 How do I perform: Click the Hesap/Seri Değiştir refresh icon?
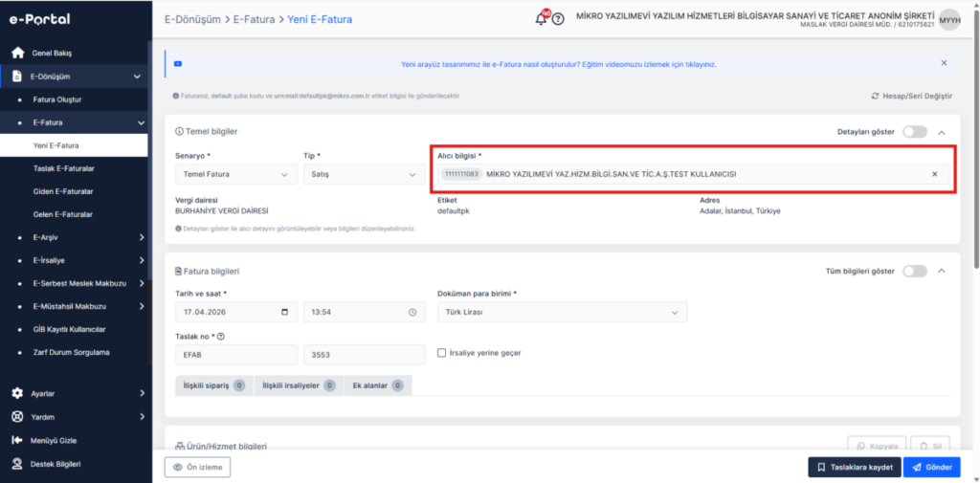(x=876, y=97)
